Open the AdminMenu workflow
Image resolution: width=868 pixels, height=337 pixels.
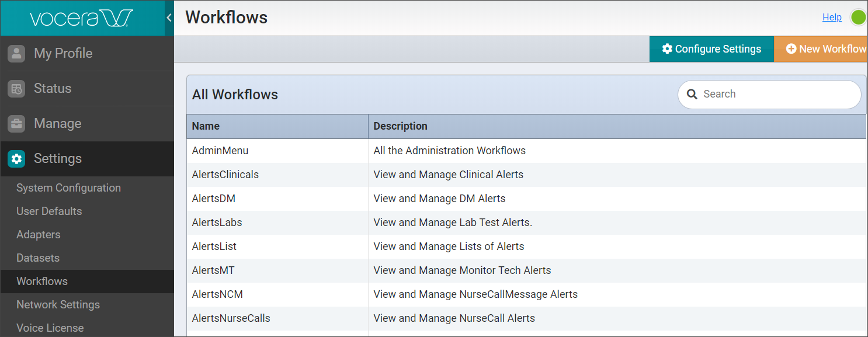220,150
